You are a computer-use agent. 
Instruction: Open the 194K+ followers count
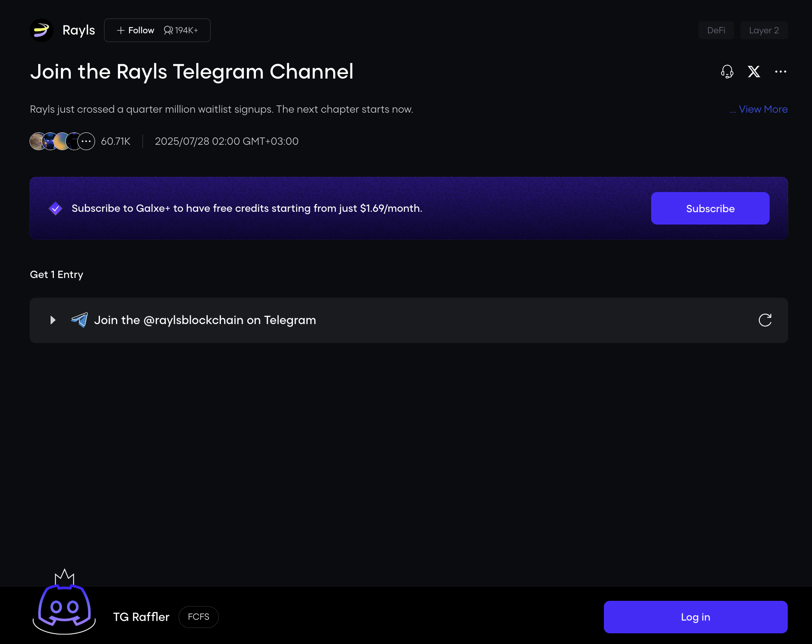[181, 30]
